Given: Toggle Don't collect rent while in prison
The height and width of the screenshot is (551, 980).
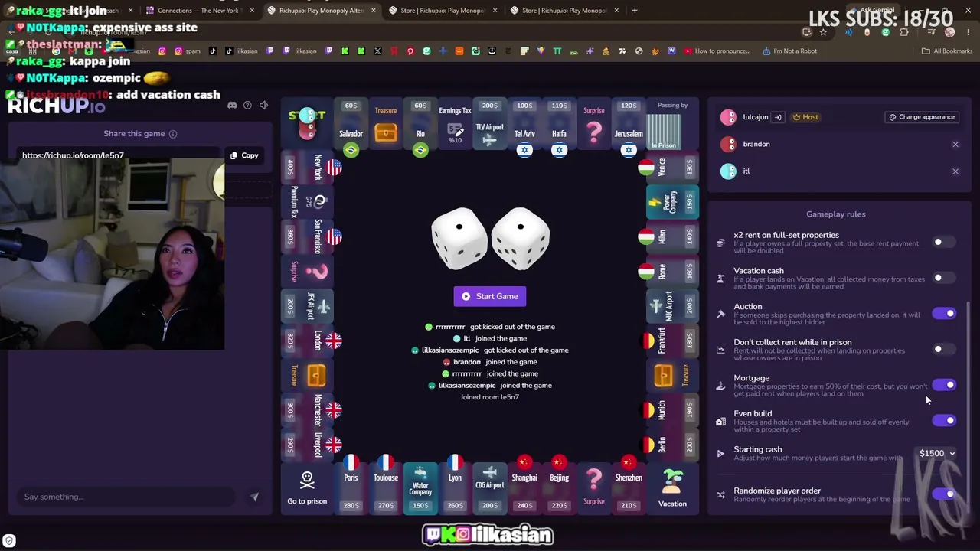Looking at the screenshot, I should point(943,349).
